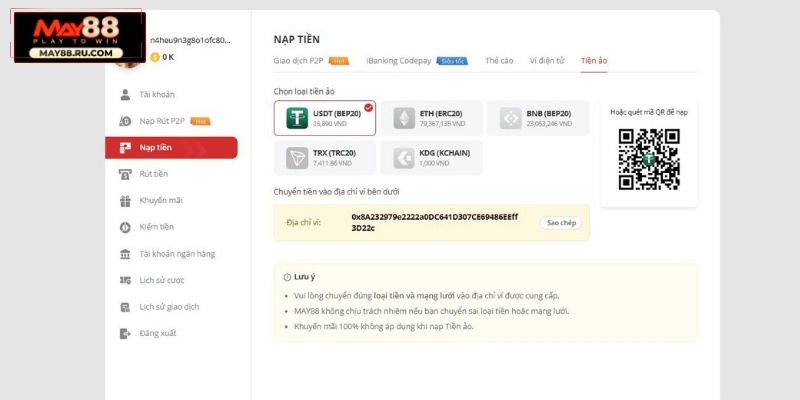This screenshot has height=400, width=800.
Task: Select KDG (KCHAIN) currency option
Action: 431,158
